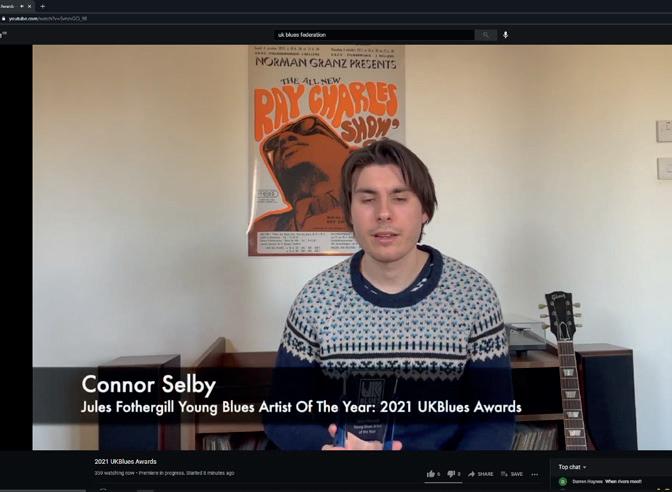Click the 2021 UKBlues Awards video title
The width and height of the screenshot is (672, 492).
click(x=126, y=462)
